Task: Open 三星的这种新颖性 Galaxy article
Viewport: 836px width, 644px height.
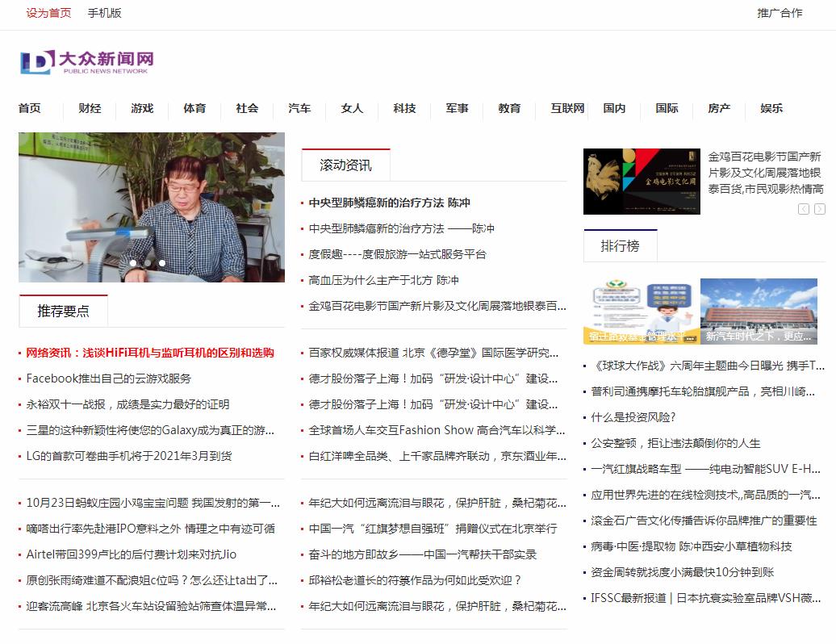Action: click(x=150, y=430)
